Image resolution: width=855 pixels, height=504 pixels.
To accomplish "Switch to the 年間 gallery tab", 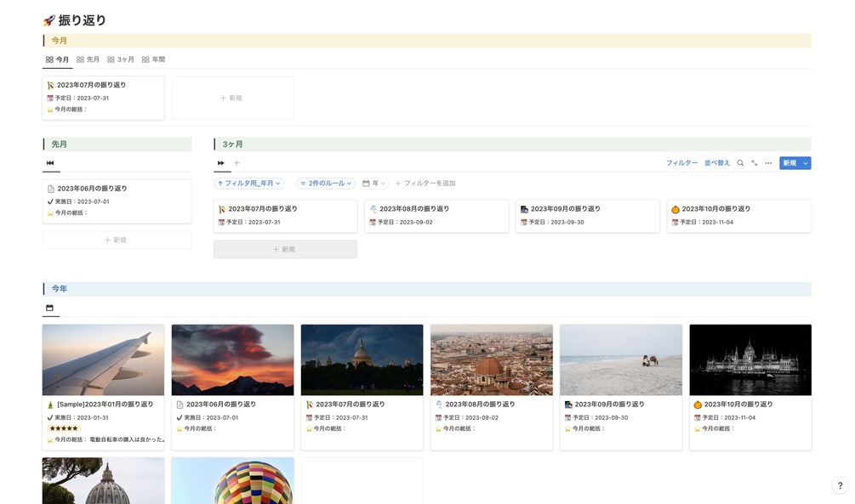I will [153, 59].
